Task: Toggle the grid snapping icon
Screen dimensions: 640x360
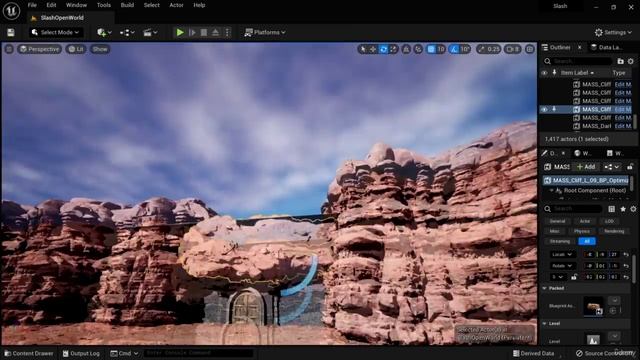Action: 431,49
